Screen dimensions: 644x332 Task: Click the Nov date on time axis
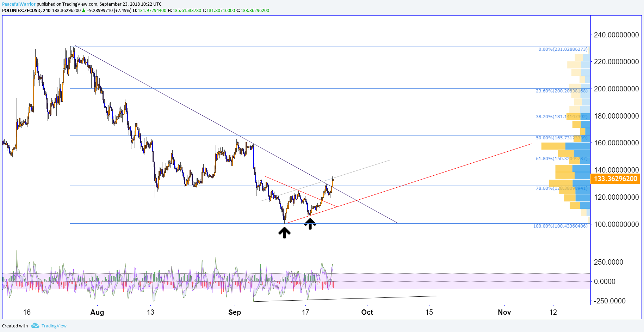tap(504, 312)
